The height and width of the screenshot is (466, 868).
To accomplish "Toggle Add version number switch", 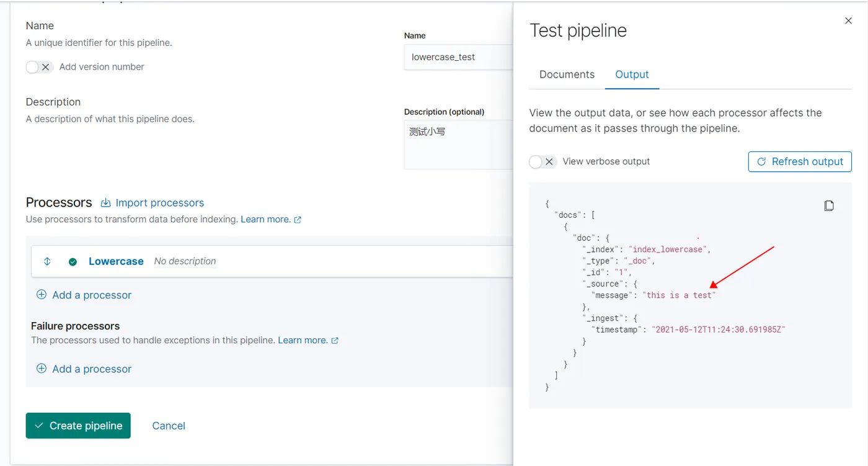I will [x=39, y=67].
